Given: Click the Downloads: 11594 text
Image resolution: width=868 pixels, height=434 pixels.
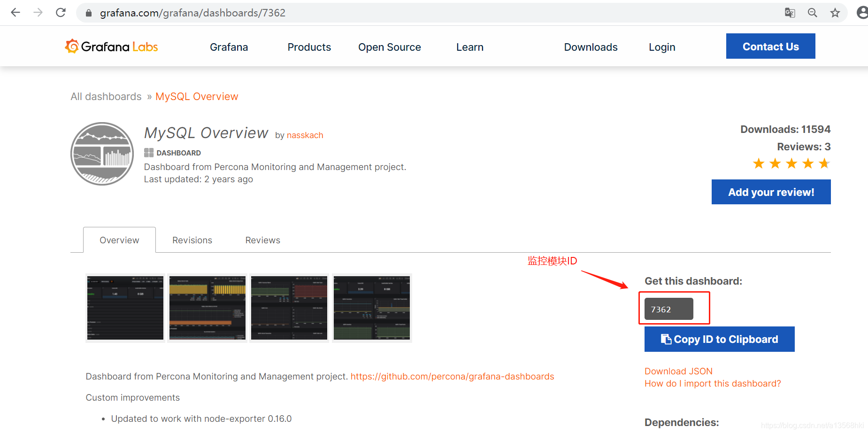Looking at the screenshot, I should point(786,129).
